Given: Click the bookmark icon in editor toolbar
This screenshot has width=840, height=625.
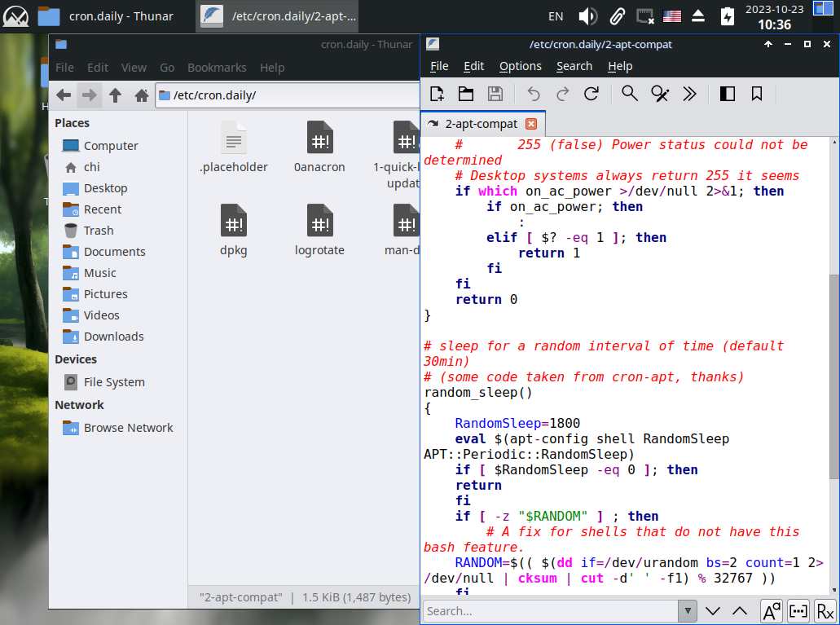Looking at the screenshot, I should click(757, 94).
